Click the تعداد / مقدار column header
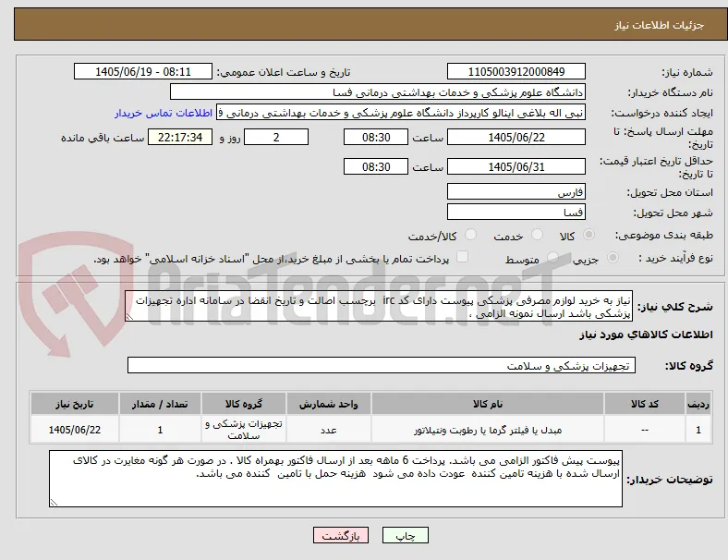The width and height of the screenshot is (728, 560). pos(160,404)
